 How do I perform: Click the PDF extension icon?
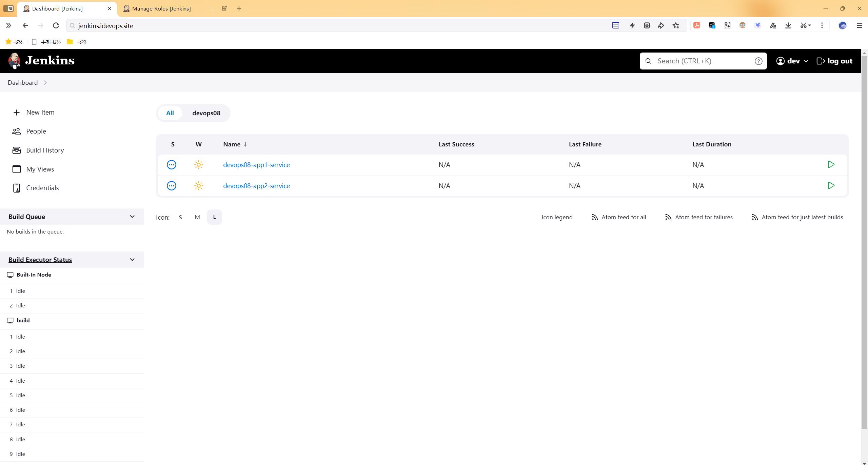click(697, 25)
